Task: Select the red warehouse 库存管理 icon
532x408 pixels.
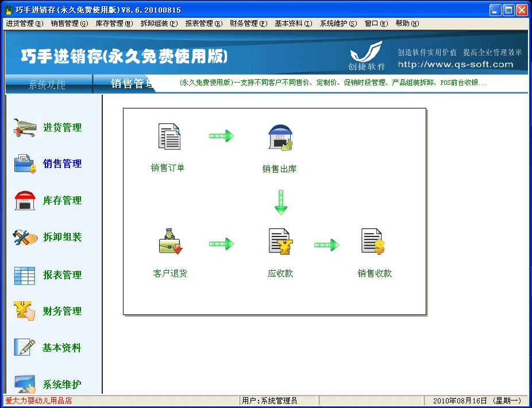Action: point(25,200)
